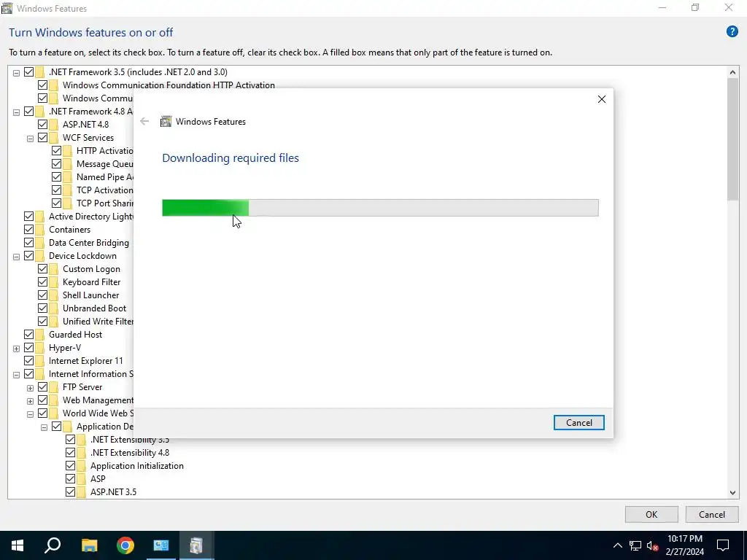Click the folder icon beside Internet Explorer 11

tap(39, 361)
